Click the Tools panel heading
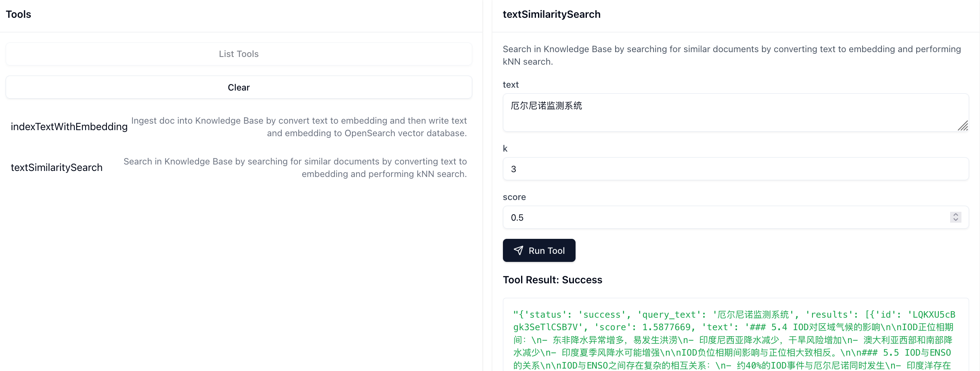 tap(19, 15)
